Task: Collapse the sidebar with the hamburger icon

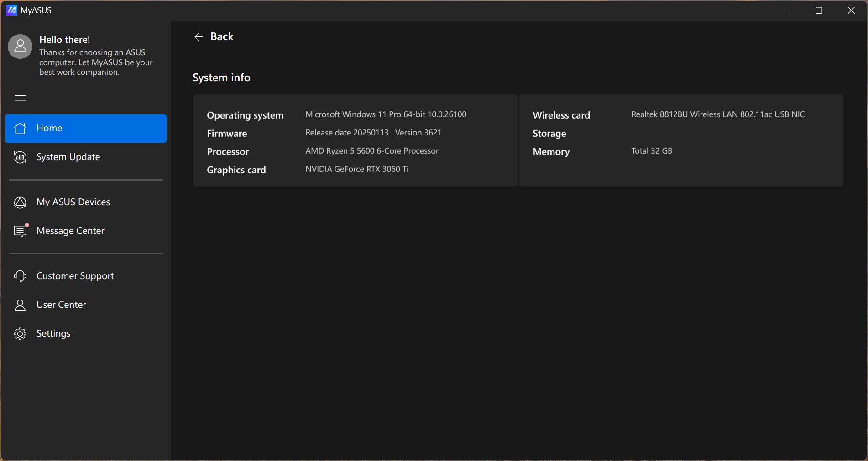Action: [20, 98]
